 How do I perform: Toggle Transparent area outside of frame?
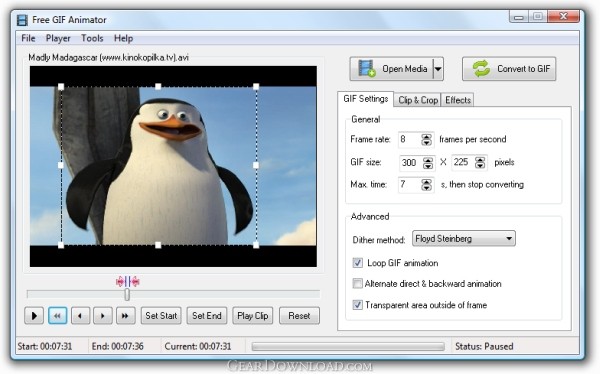[357, 305]
